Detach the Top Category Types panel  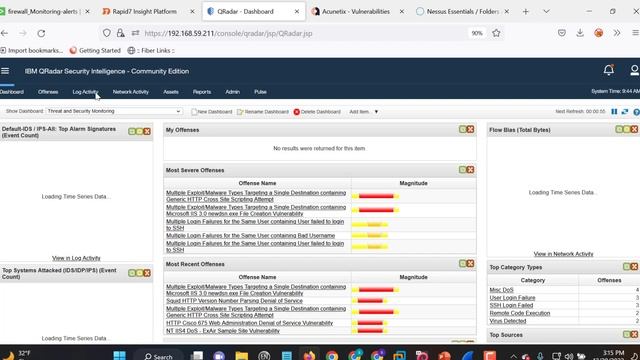[627, 267]
